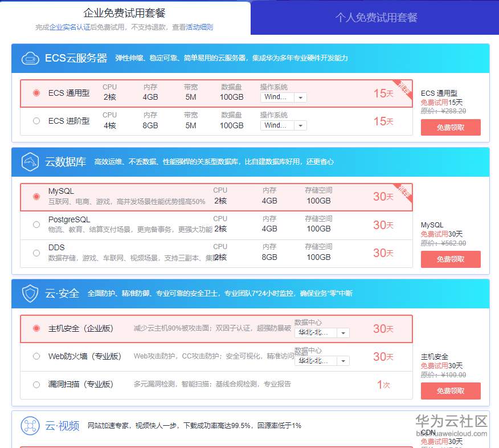Open the 企业实名认证 link
499x448 pixels.
click(x=69, y=27)
